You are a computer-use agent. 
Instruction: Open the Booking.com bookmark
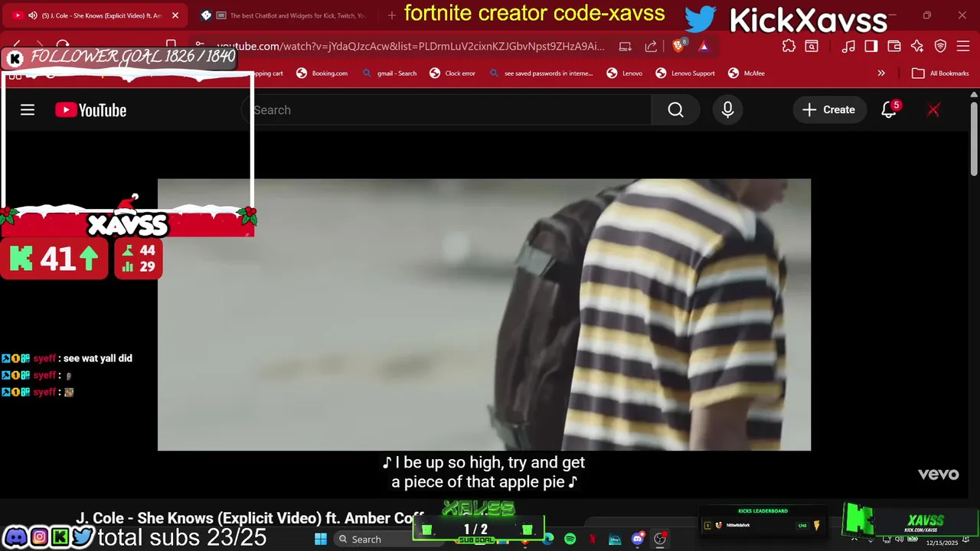tap(322, 73)
